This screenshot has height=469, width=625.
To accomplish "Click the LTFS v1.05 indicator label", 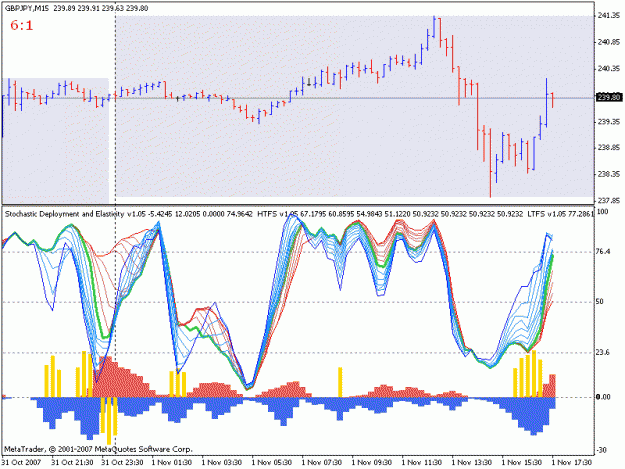I will click(547, 214).
